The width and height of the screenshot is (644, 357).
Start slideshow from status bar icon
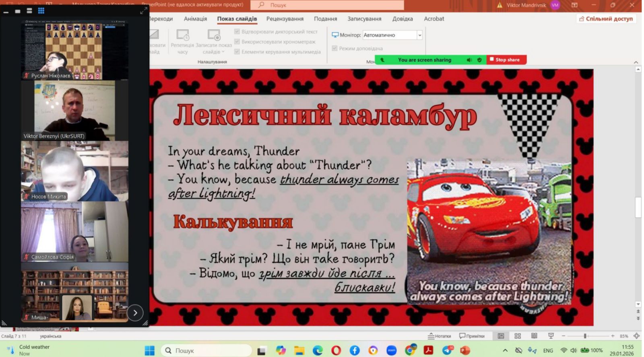click(551, 336)
